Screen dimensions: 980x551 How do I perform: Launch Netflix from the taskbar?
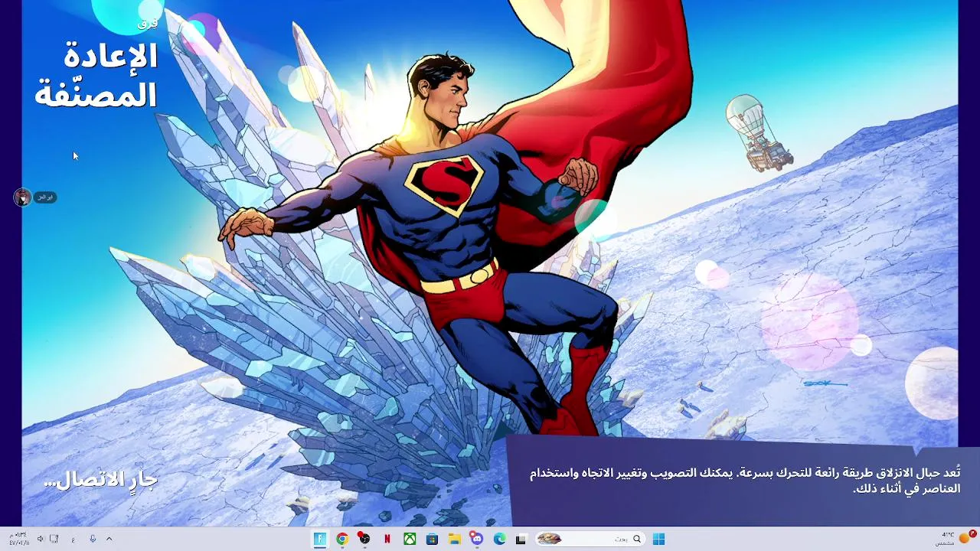point(387,539)
